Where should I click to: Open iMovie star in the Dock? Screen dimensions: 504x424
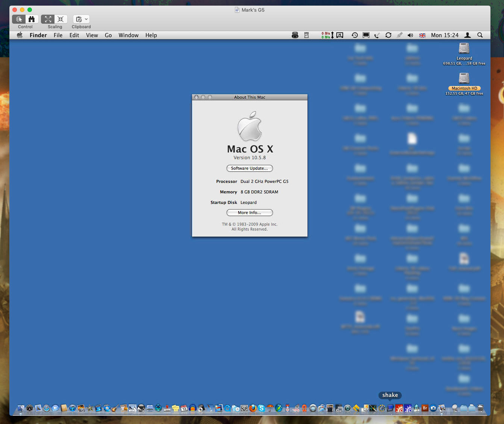click(90, 408)
